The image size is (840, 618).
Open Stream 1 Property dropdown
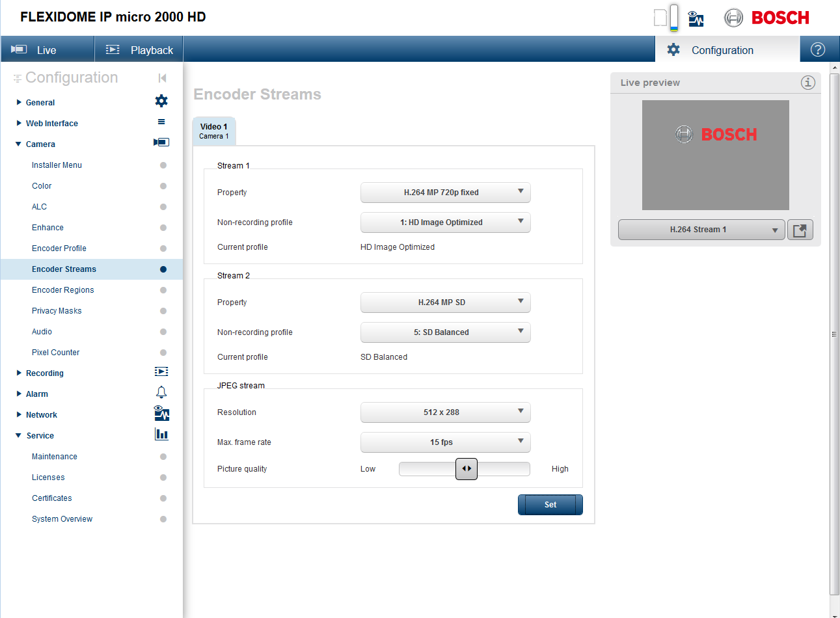click(445, 193)
